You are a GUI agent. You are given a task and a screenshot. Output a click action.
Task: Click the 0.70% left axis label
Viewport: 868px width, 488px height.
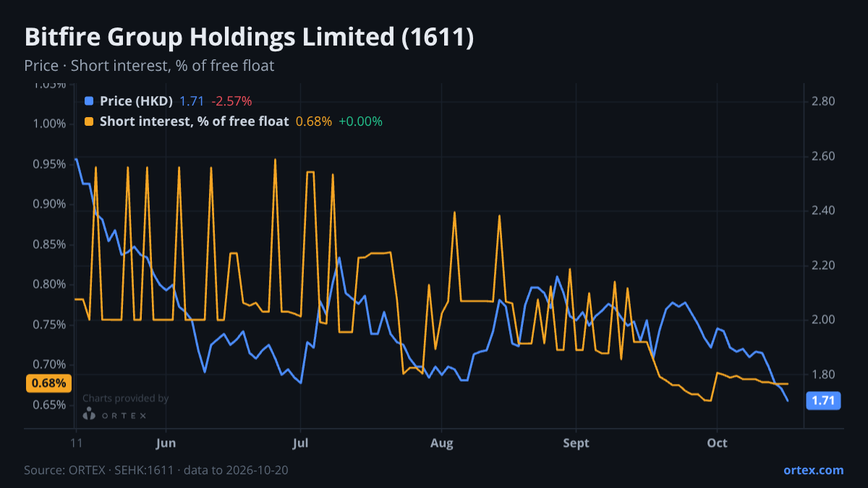pos(49,364)
